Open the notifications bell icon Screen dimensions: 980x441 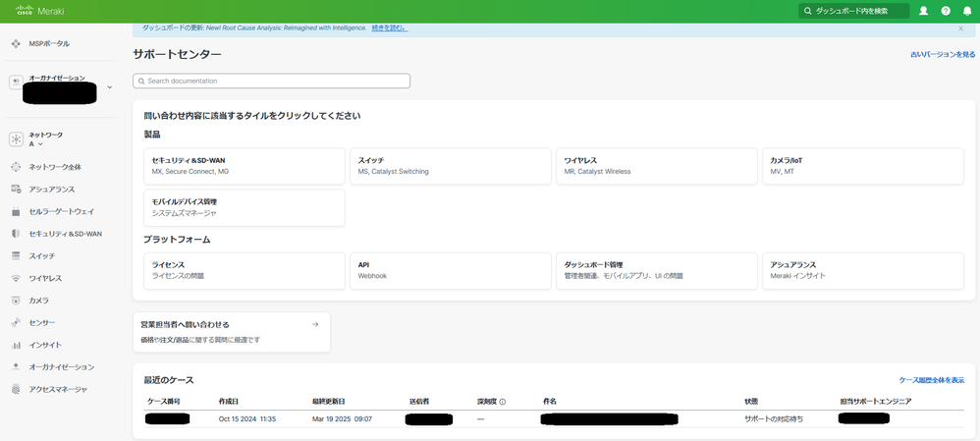pos(966,11)
